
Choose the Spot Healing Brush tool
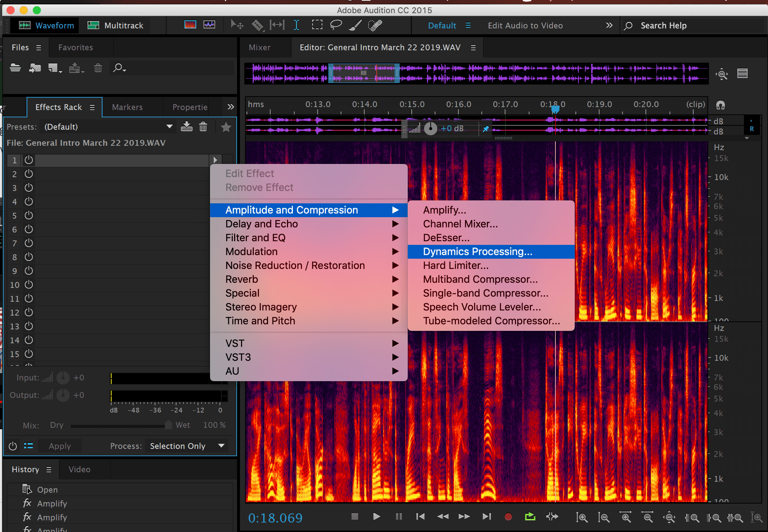[x=375, y=25]
